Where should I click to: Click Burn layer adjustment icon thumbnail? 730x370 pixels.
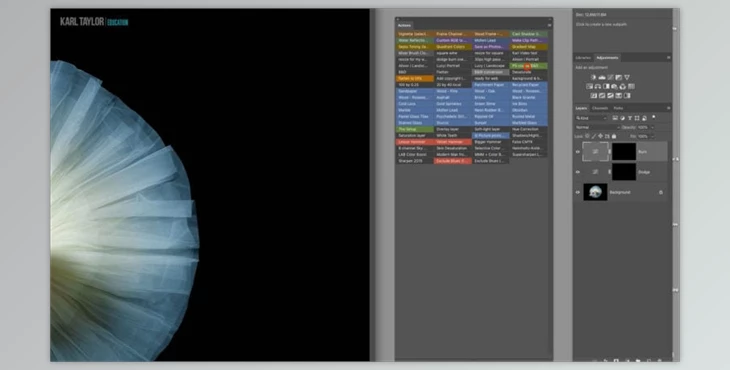point(595,152)
